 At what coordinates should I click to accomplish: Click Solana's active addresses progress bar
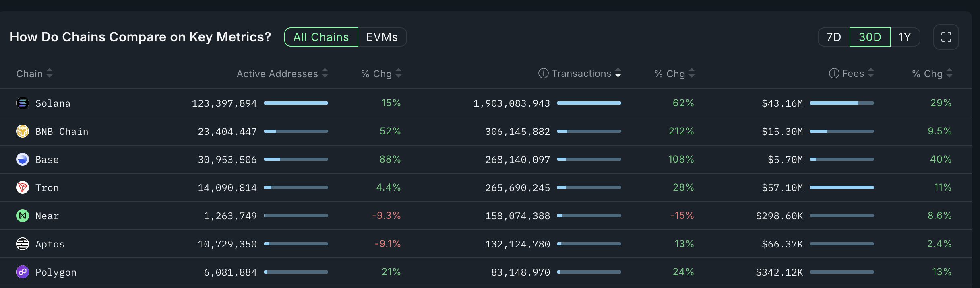tap(296, 103)
